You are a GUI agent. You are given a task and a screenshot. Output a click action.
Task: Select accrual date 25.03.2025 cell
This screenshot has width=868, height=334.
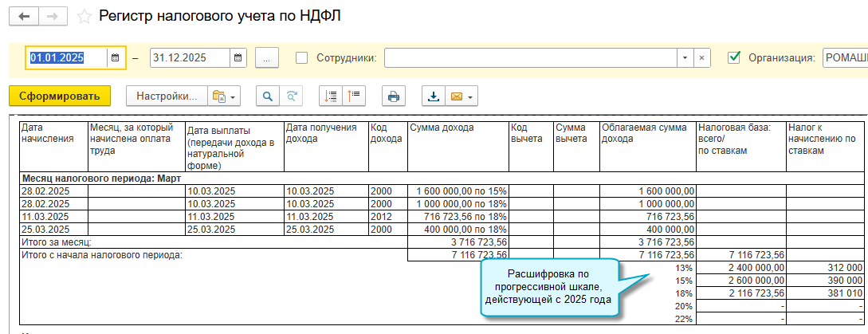click(x=53, y=229)
